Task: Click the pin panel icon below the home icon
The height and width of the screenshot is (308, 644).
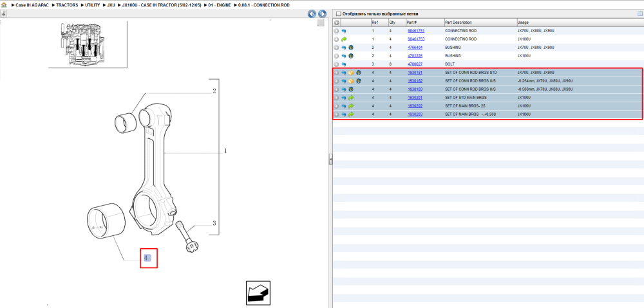Action: tap(3, 14)
